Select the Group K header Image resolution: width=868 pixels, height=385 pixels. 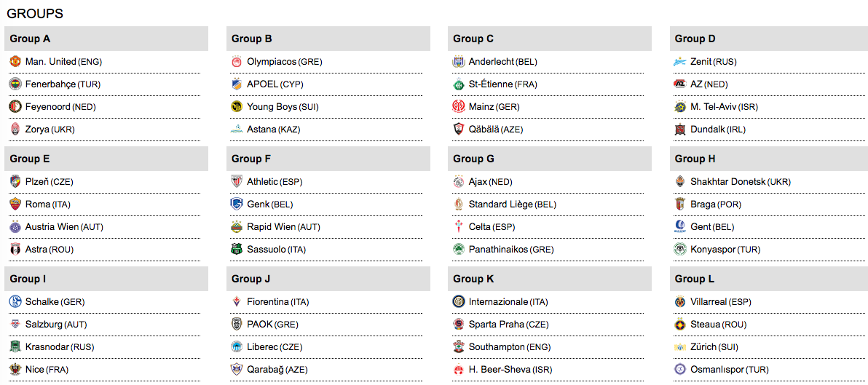pyautogui.click(x=473, y=279)
